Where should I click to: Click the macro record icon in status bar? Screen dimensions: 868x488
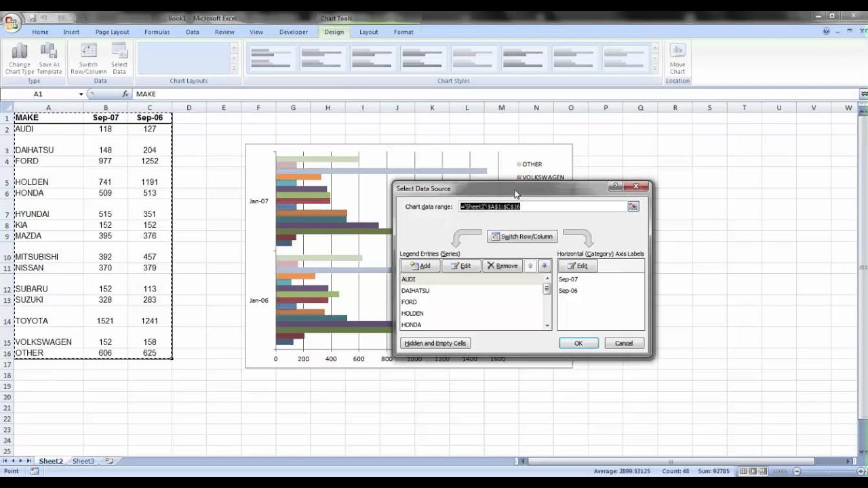coord(35,471)
